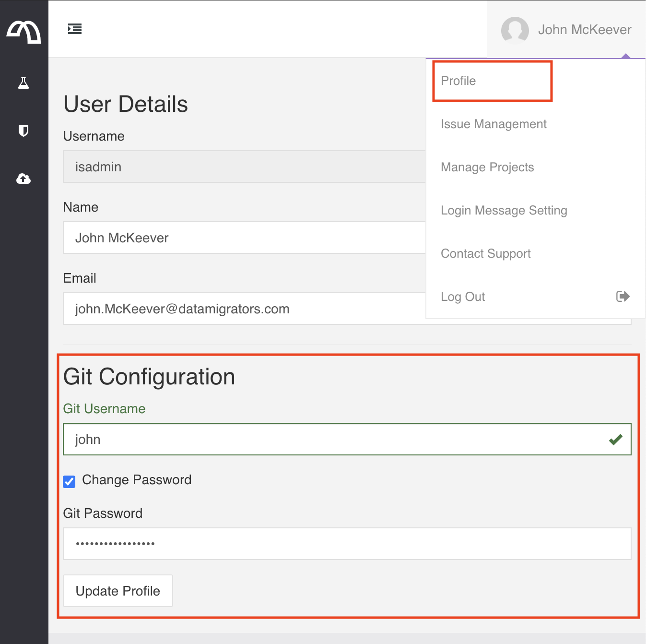Collapse the John McKeever user dropdown
The height and width of the screenshot is (644, 646).
tap(584, 30)
